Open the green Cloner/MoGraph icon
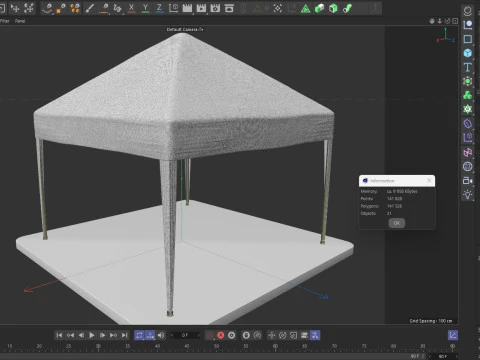The width and height of the screenshot is (480, 360). click(468, 95)
